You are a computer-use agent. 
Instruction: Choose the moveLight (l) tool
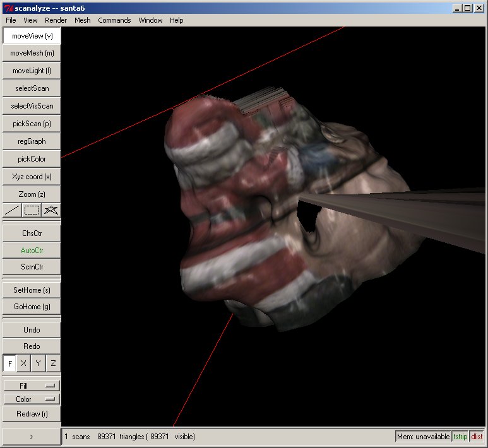point(32,71)
